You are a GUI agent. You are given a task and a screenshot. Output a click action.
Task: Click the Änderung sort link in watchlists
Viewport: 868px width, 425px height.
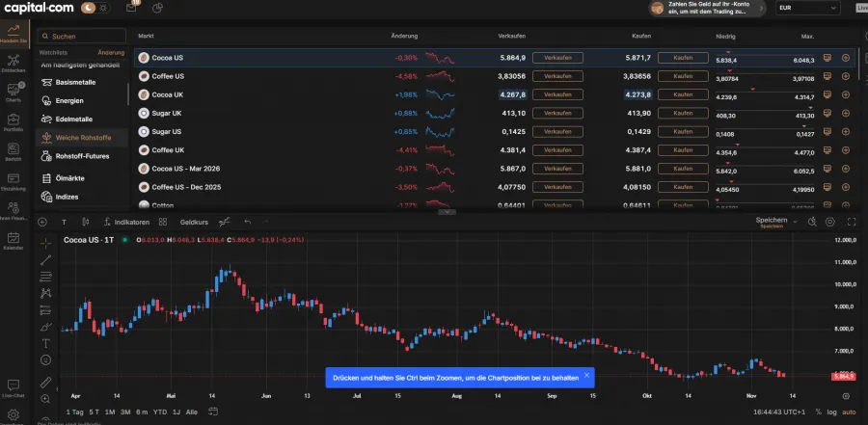tap(111, 53)
